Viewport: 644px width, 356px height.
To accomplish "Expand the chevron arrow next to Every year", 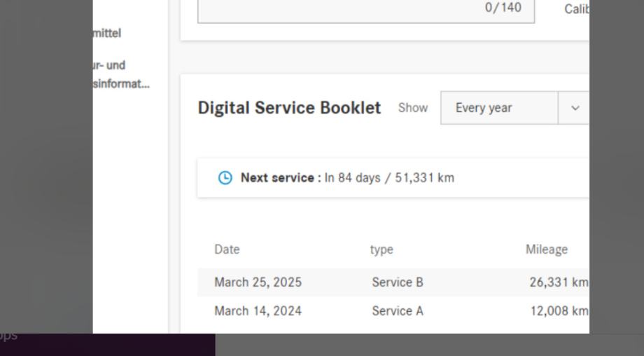I will (x=575, y=108).
